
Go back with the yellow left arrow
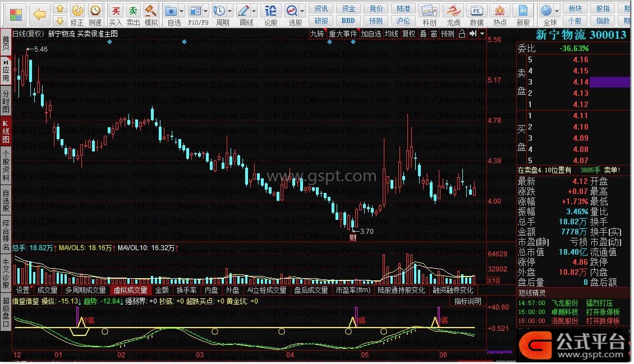click(x=39, y=15)
